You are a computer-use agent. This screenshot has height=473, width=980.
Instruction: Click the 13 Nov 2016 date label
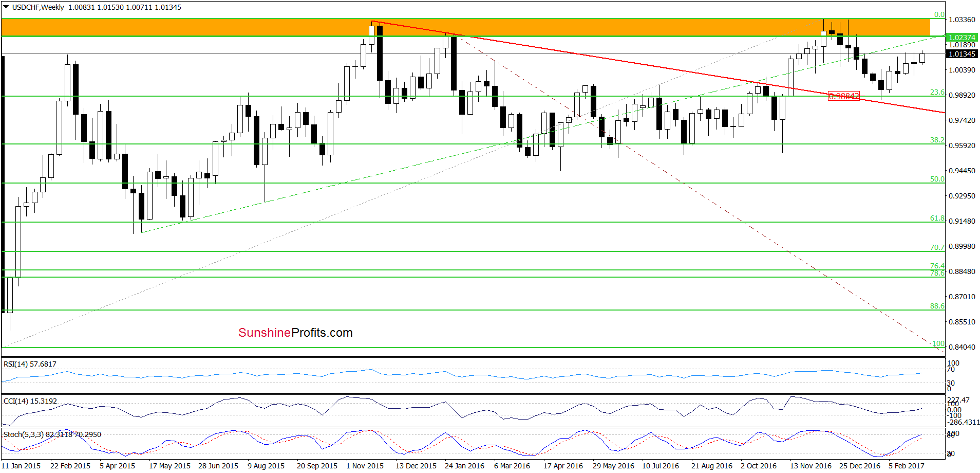811,466
